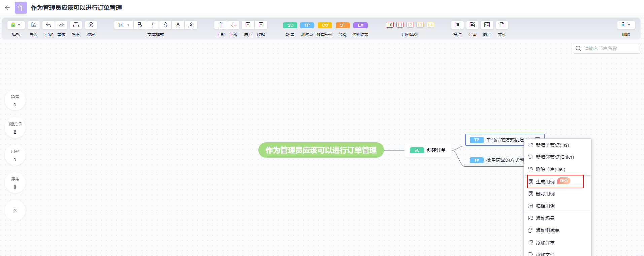644x256 pixels.
Task: Move node down (下移)
Action: pos(233,25)
